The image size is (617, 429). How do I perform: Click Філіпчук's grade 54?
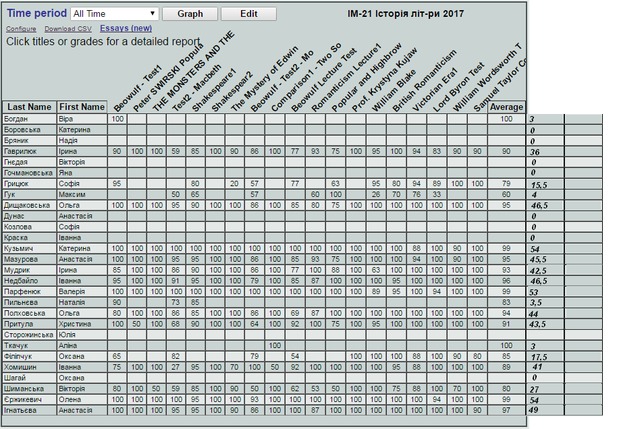coord(295,356)
